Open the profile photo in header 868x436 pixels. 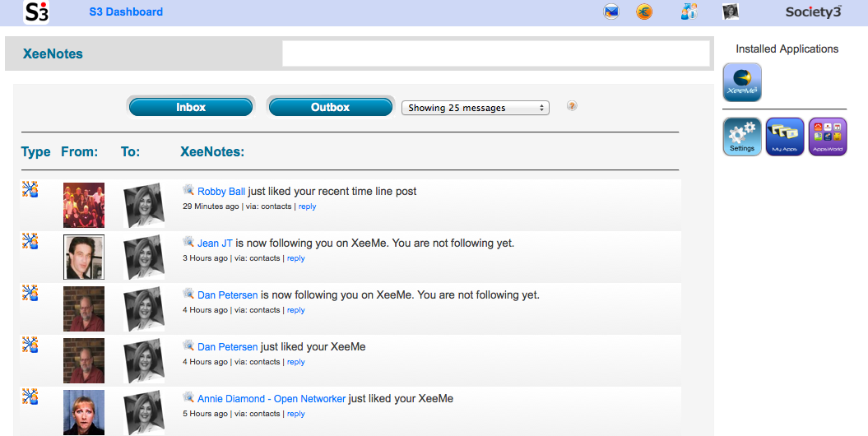[731, 12]
